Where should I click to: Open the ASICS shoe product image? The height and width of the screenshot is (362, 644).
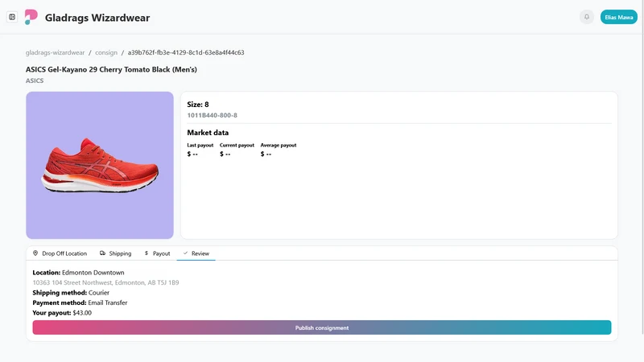click(x=100, y=165)
